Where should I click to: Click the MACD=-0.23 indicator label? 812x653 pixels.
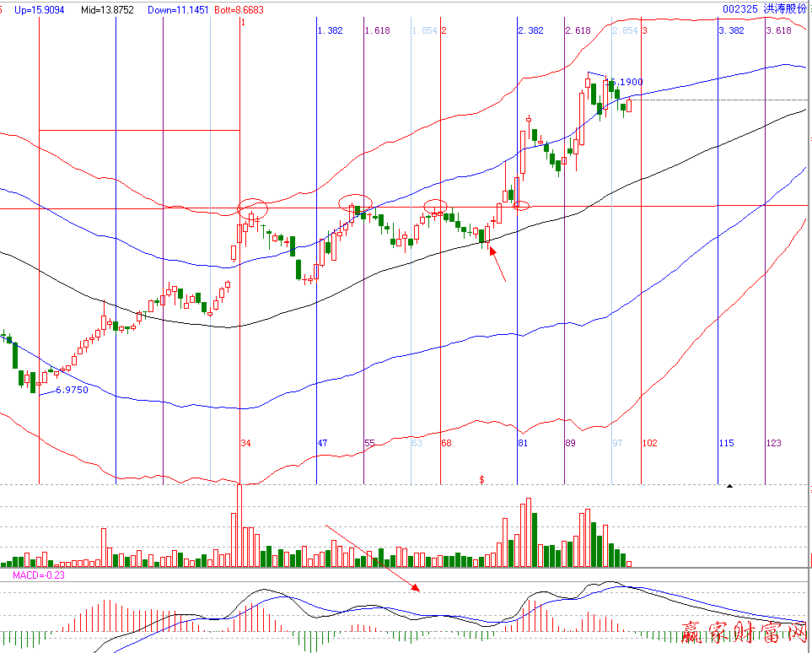(x=38, y=575)
